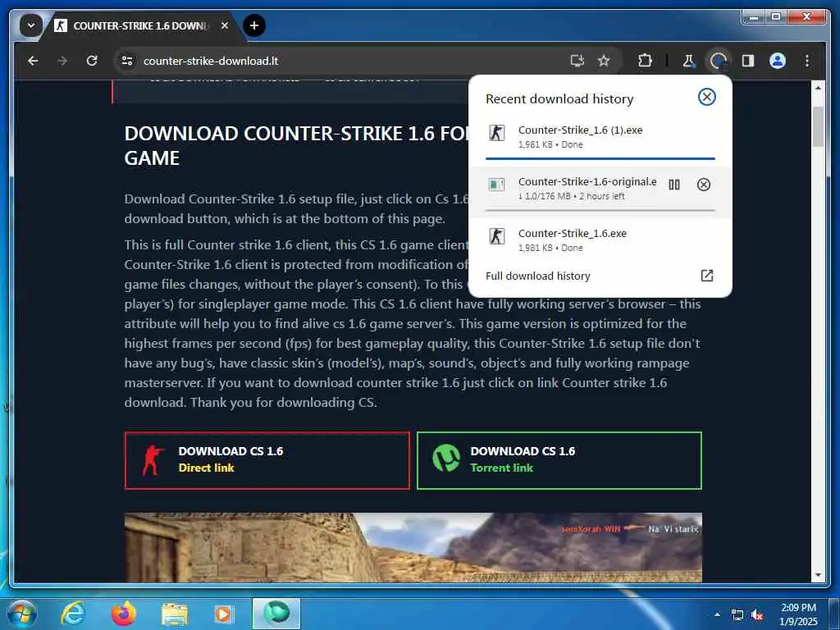Click the game screenshot image

(x=413, y=547)
